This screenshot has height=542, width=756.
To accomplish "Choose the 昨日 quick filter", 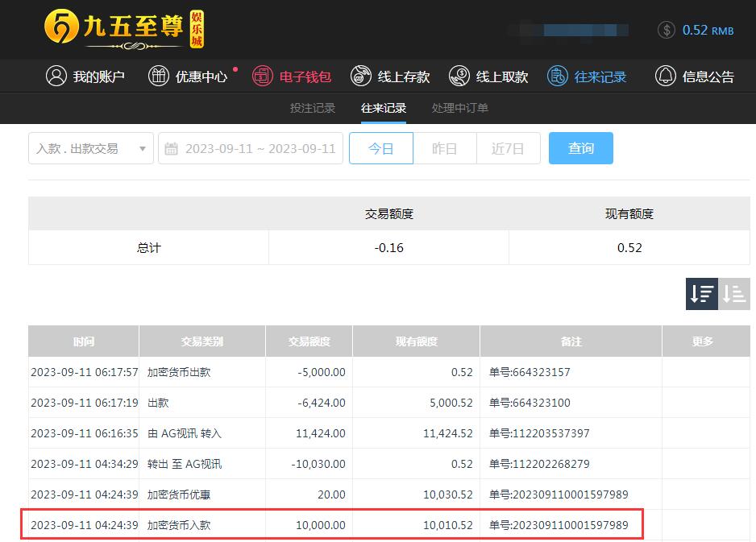I will pos(444,148).
